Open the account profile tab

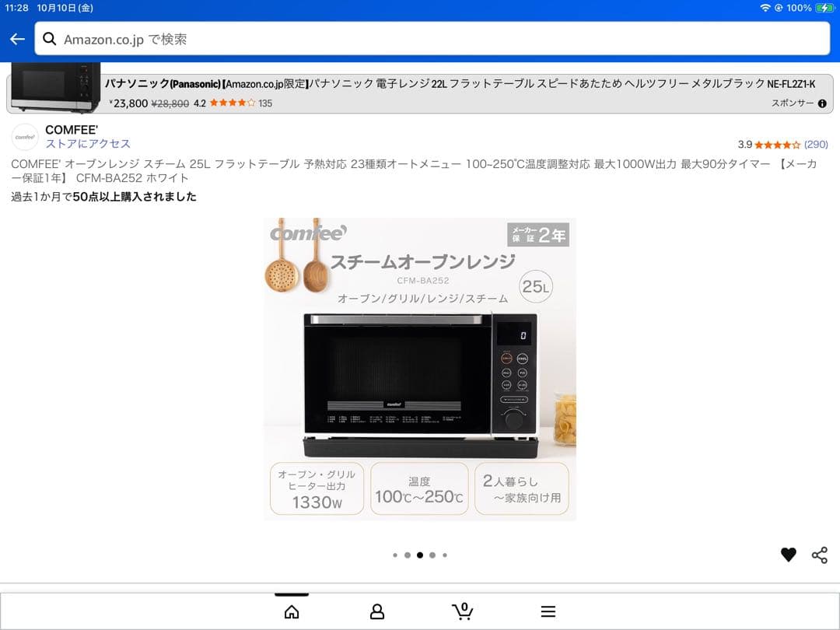(377, 611)
